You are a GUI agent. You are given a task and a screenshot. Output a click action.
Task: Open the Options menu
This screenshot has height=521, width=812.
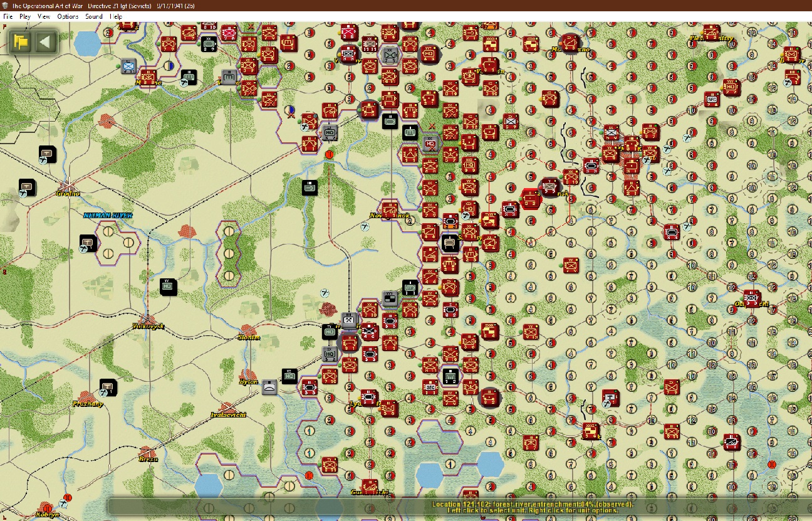tap(68, 16)
